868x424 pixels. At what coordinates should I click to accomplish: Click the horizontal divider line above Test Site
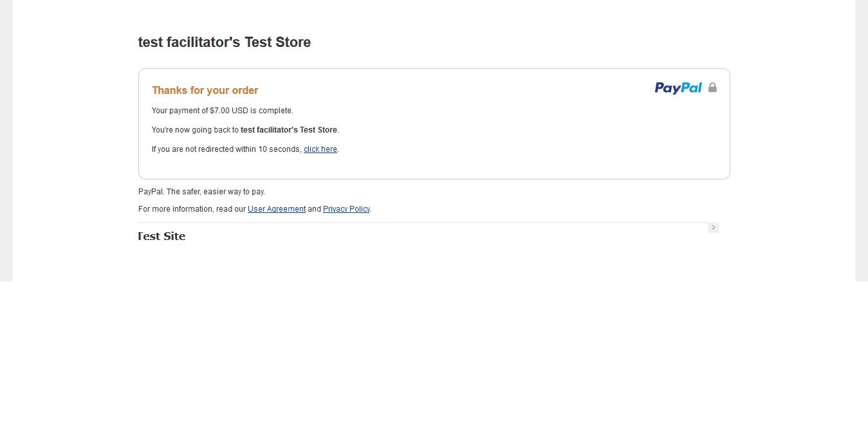pyautogui.click(x=418, y=223)
